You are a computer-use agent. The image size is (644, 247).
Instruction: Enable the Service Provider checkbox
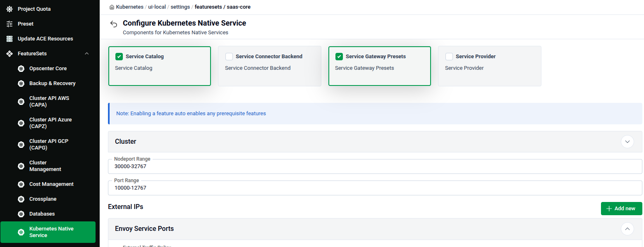tap(449, 57)
